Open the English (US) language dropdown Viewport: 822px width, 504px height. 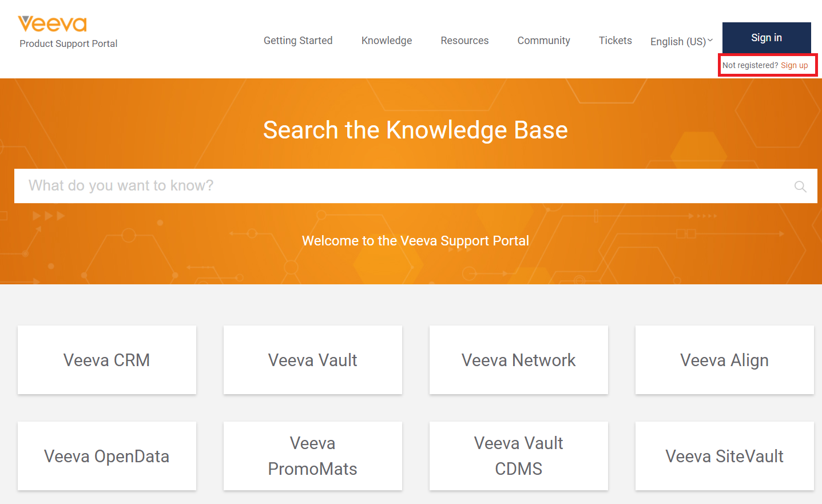pyautogui.click(x=681, y=41)
